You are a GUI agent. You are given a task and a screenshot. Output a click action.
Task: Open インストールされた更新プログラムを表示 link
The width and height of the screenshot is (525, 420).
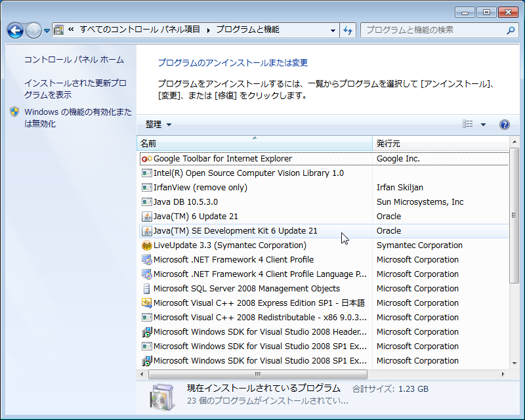[75, 89]
